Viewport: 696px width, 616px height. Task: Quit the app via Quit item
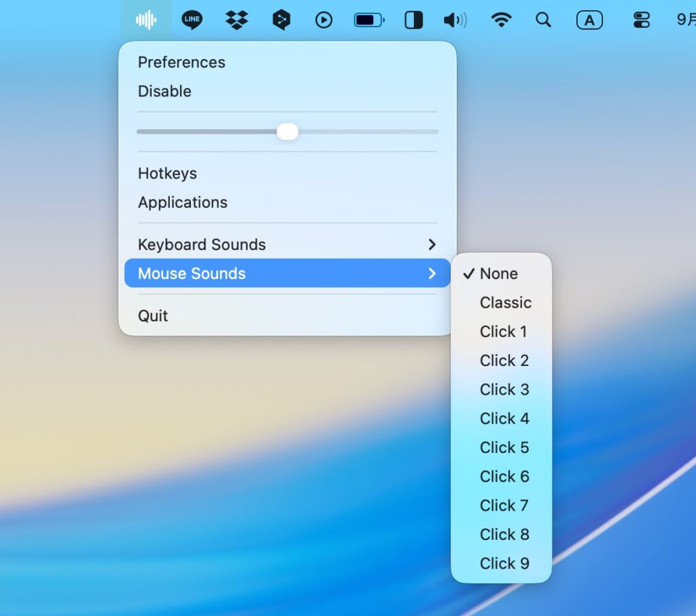click(153, 316)
